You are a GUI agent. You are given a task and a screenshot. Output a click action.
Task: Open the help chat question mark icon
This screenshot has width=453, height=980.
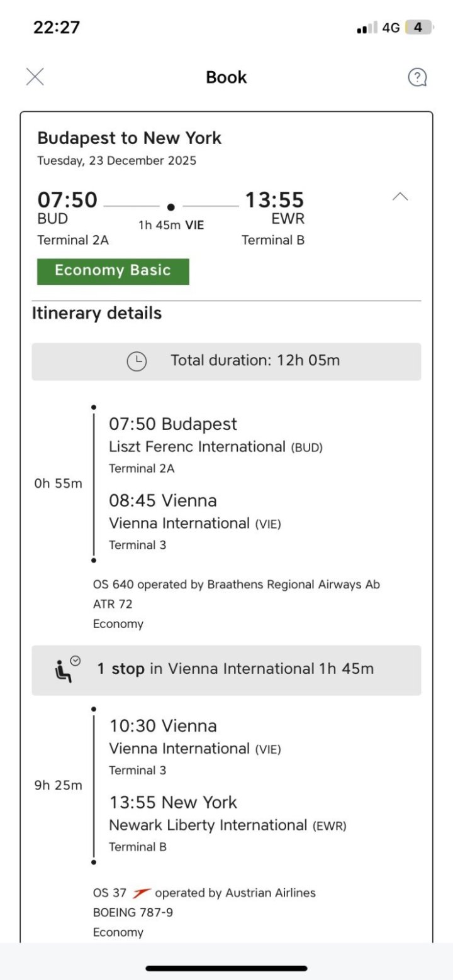coord(417,77)
